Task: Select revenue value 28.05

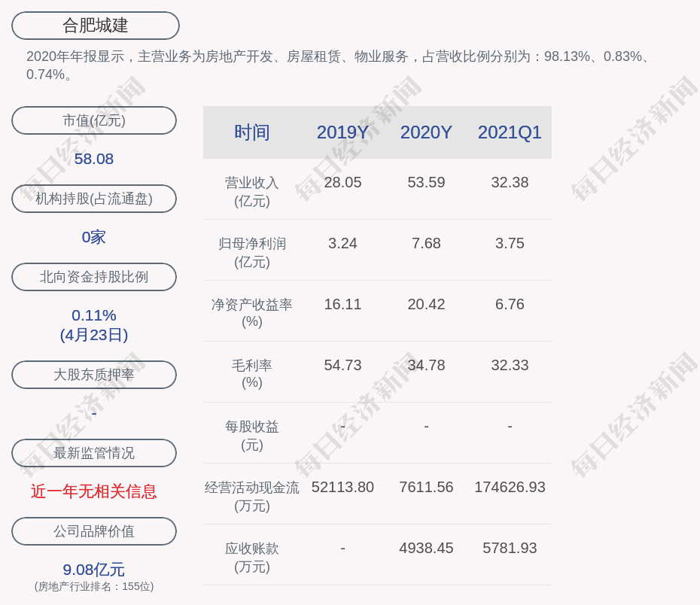Action: click(342, 183)
